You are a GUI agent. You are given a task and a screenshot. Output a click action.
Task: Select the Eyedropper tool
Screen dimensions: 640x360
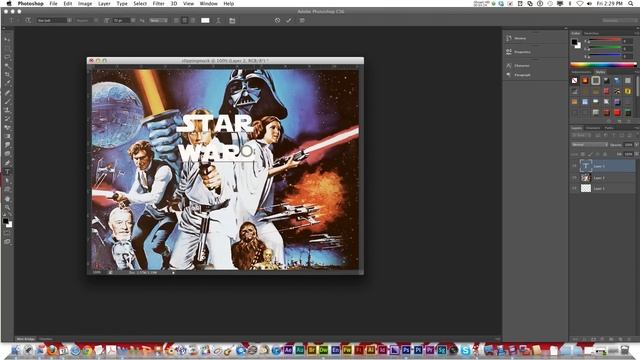7,83
